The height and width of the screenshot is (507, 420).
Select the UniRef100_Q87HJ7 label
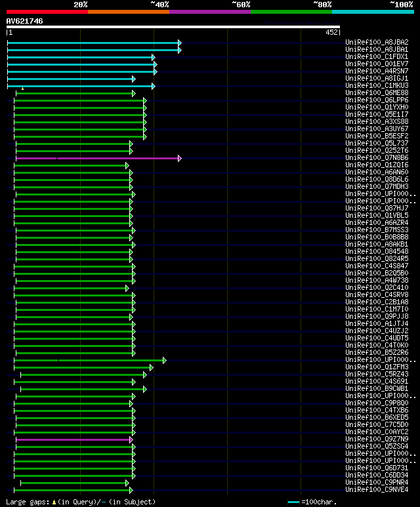[377, 208]
